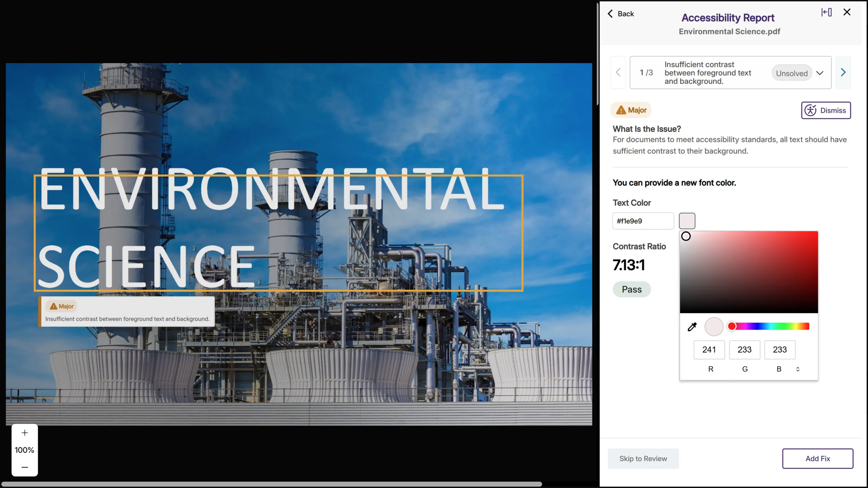This screenshot has width=868, height=488.
Task: Go to previous issue with left chevron
Action: click(618, 73)
